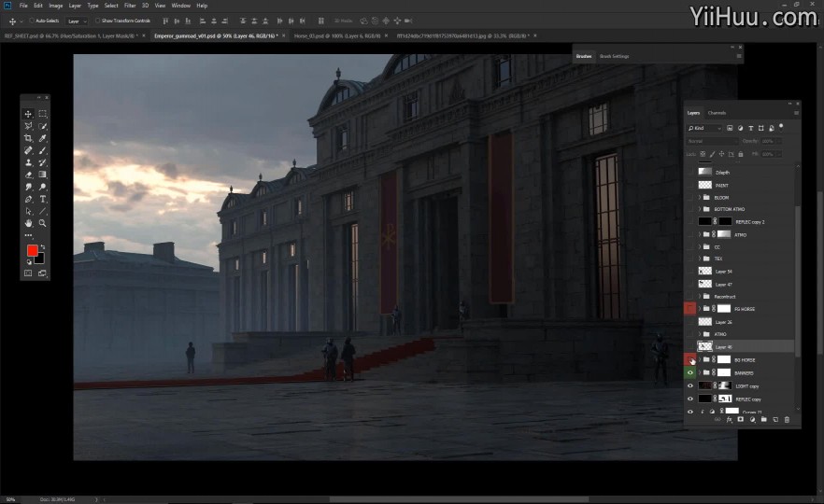
Task: Select the Move tool in the toolbox
Action: pyautogui.click(x=28, y=114)
